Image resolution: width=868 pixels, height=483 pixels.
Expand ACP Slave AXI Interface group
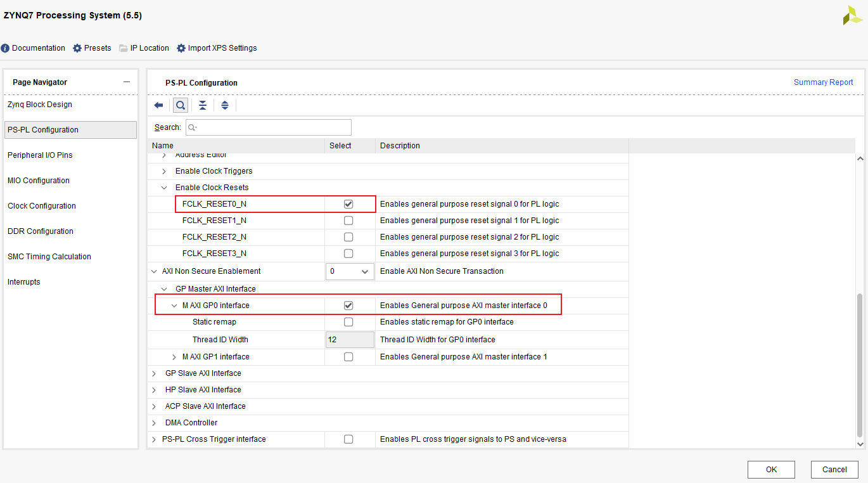coord(154,406)
